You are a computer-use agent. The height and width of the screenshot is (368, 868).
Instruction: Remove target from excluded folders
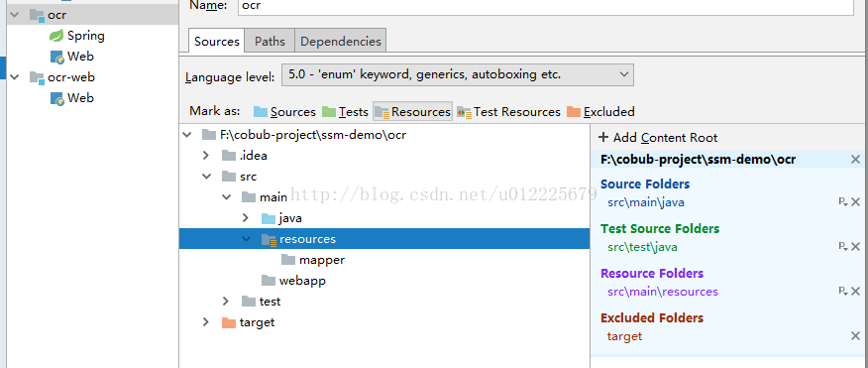coord(855,336)
